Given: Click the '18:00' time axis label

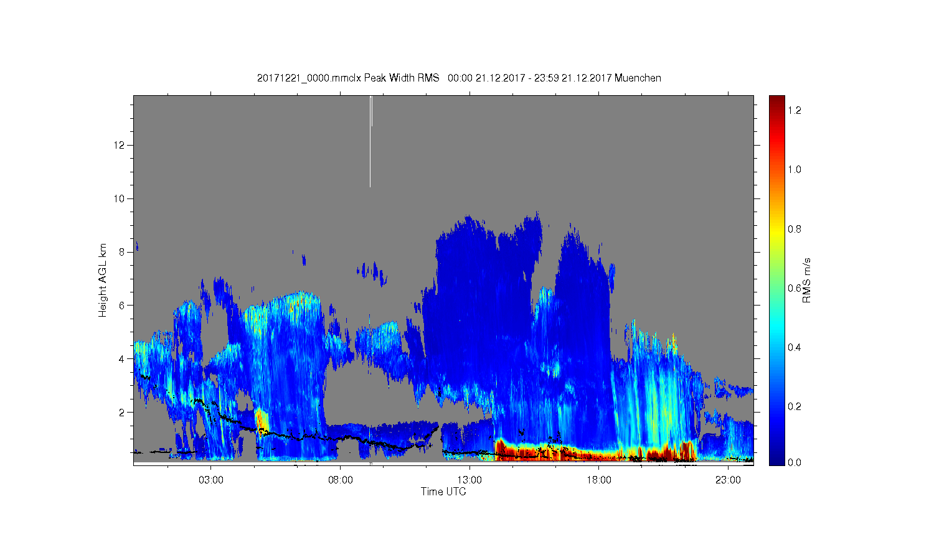Looking at the screenshot, I should pyautogui.click(x=599, y=480).
